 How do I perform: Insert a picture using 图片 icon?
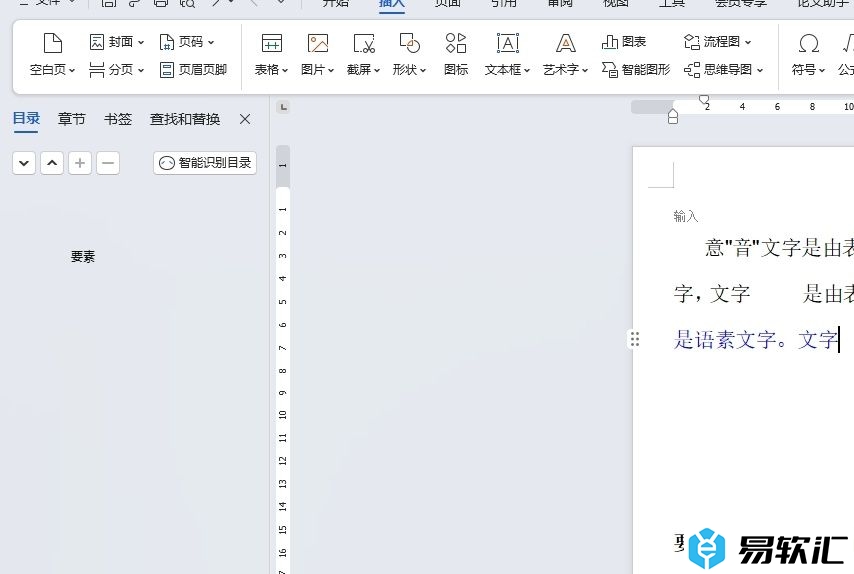tap(318, 42)
